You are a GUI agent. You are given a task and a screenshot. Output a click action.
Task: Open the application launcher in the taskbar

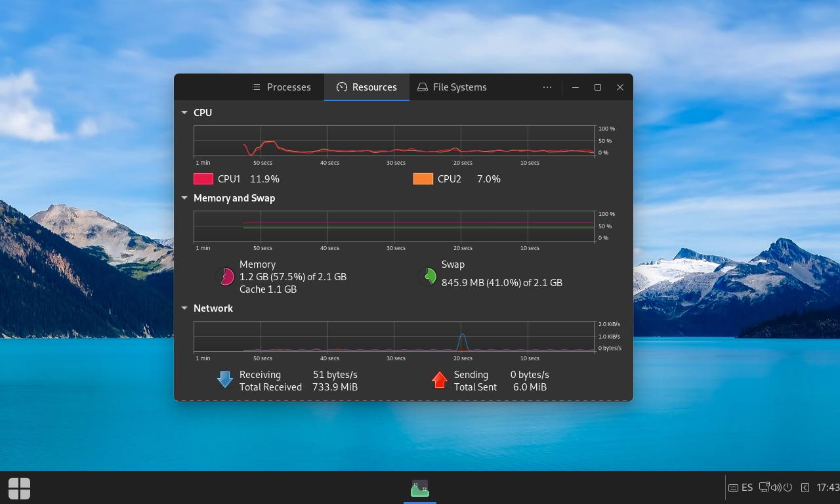(x=19, y=488)
